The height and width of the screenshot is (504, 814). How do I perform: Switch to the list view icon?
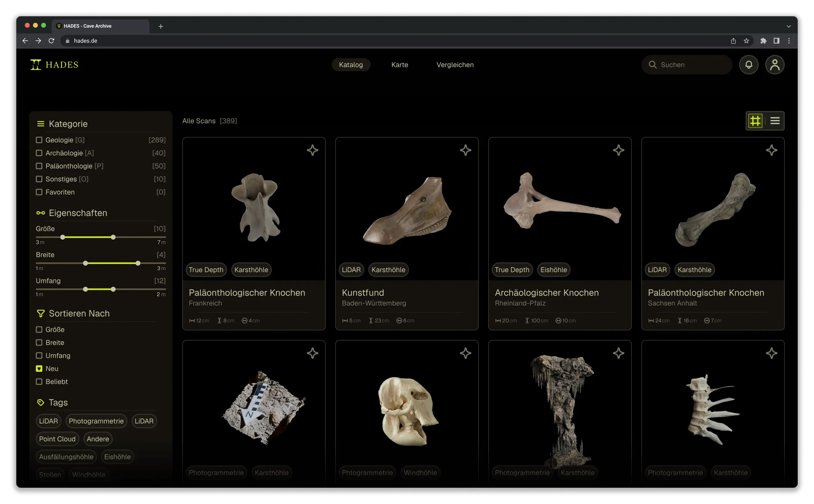tap(775, 121)
